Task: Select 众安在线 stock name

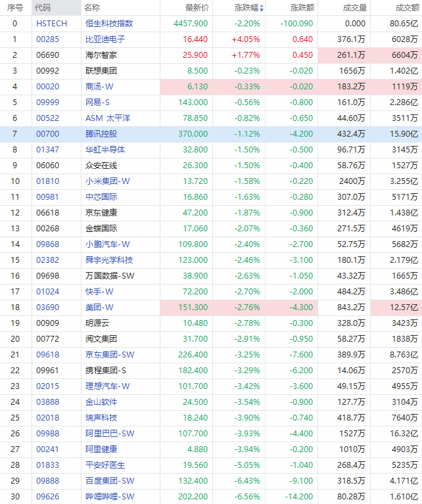Action: (x=101, y=165)
